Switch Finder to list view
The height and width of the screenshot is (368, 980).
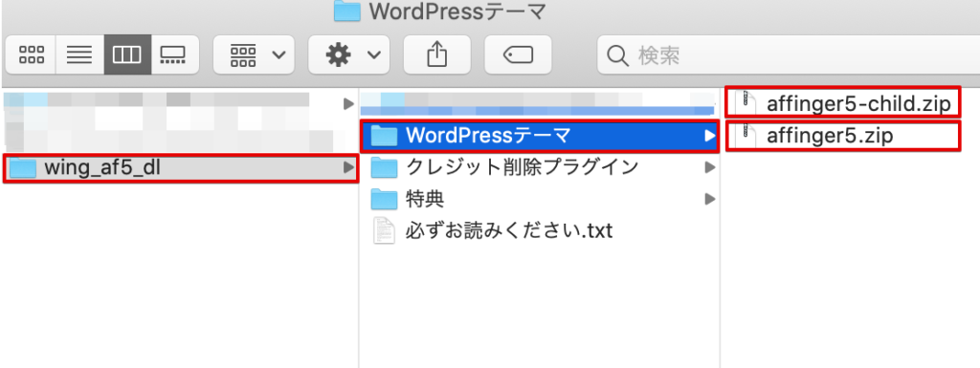click(79, 54)
